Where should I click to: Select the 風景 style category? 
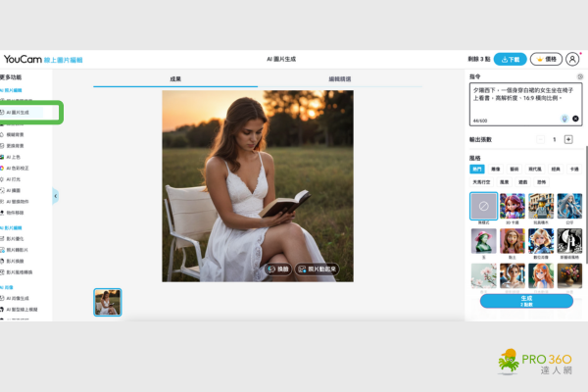505,182
